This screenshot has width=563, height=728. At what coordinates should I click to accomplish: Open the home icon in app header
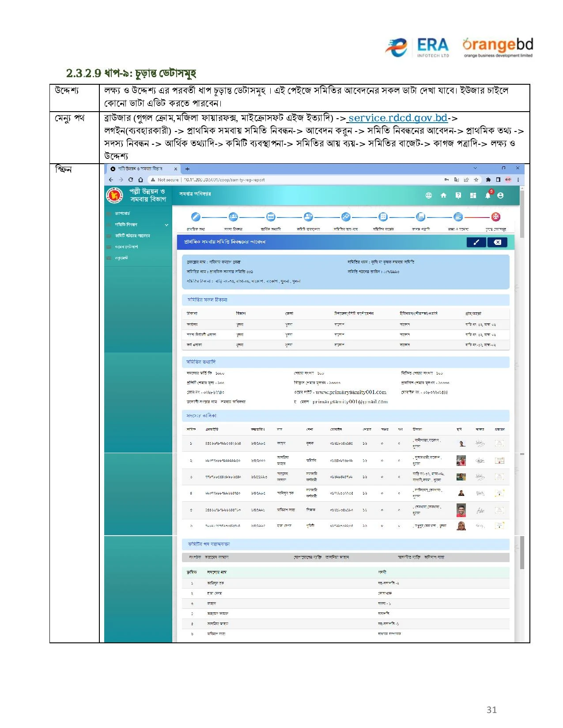(x=444, y=195)
